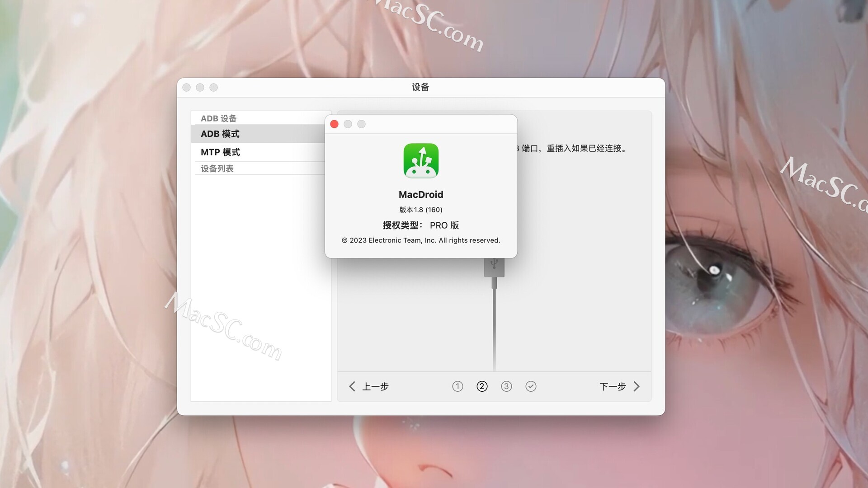Click the green MacDroid app icon

(421, 160)
